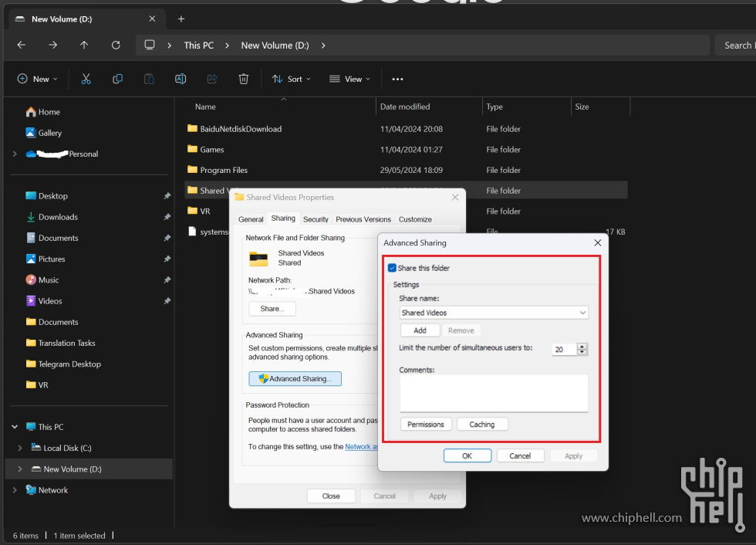Screen dimensions: 756x545
Task: Open the Network link in Password Protection
Action: click(x=361, y=447)
